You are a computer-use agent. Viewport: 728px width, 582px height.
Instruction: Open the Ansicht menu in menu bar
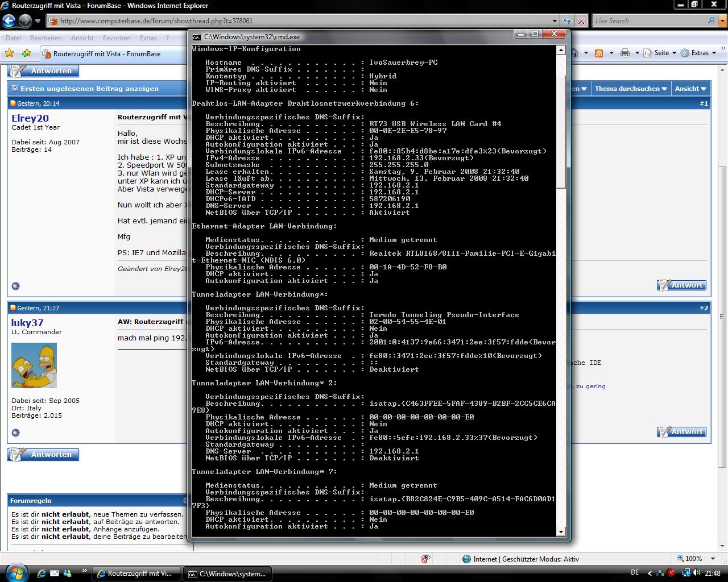[x=82, y=38]
